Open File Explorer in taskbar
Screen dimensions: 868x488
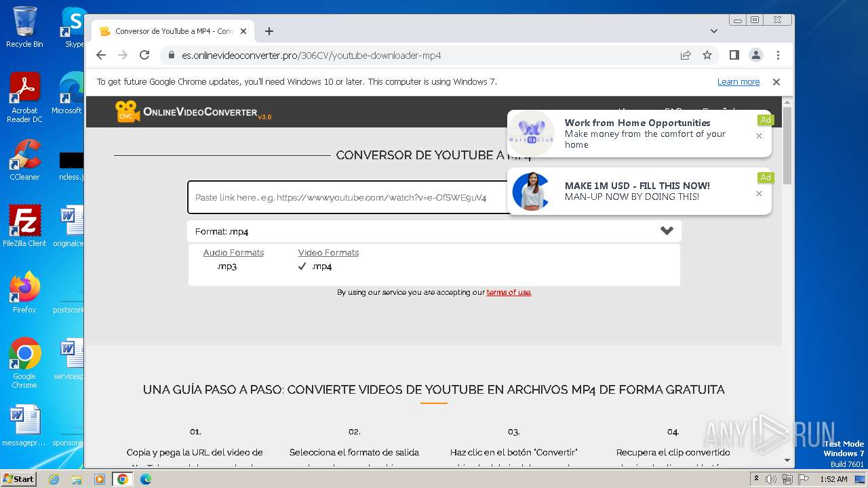click(77, 479)
